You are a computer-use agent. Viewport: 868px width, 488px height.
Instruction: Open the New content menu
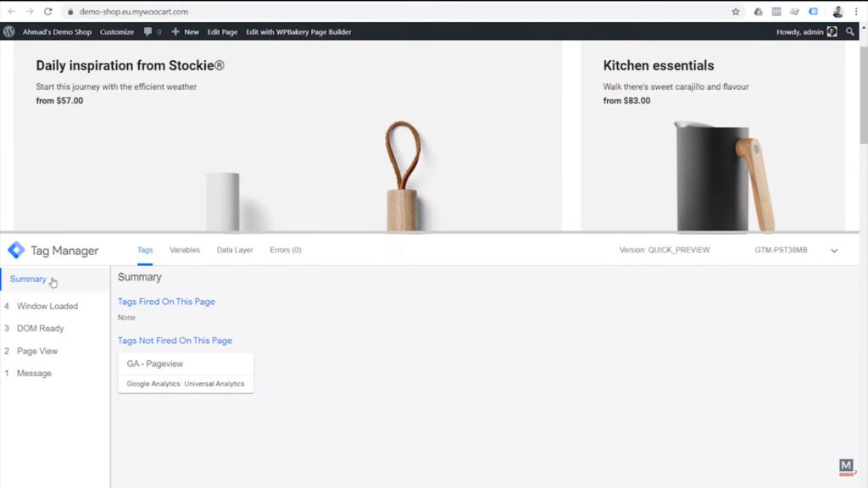pyautogui.click(x=186, y=31)
